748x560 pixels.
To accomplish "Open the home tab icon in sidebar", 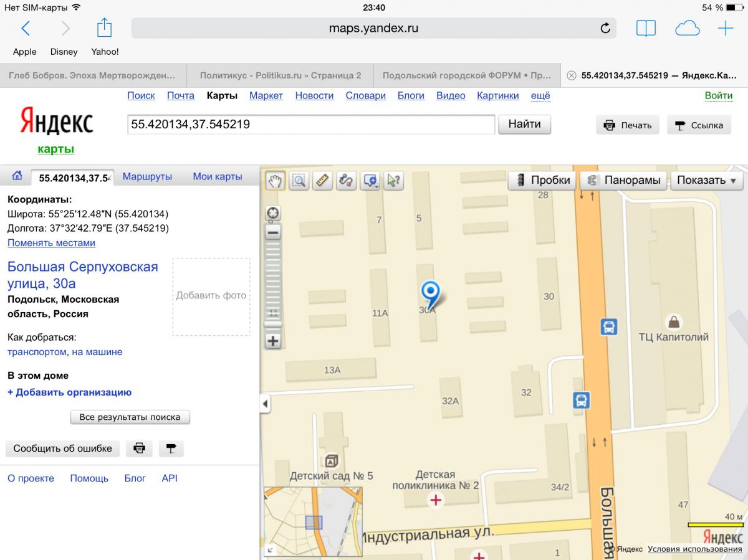I will pos(17,176).
